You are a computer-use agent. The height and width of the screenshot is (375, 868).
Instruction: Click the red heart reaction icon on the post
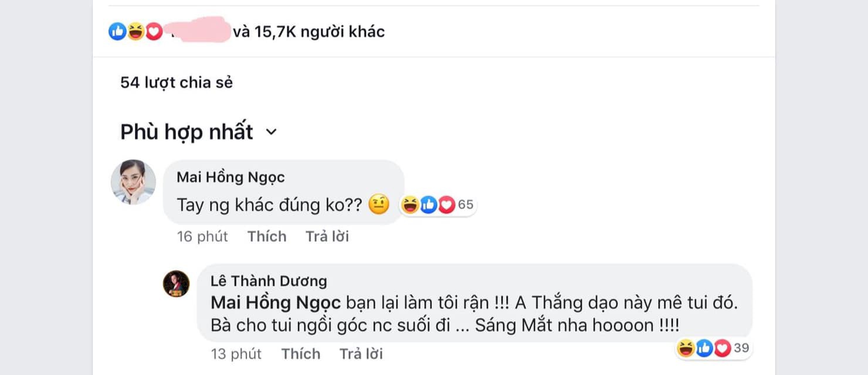(154, 32)
